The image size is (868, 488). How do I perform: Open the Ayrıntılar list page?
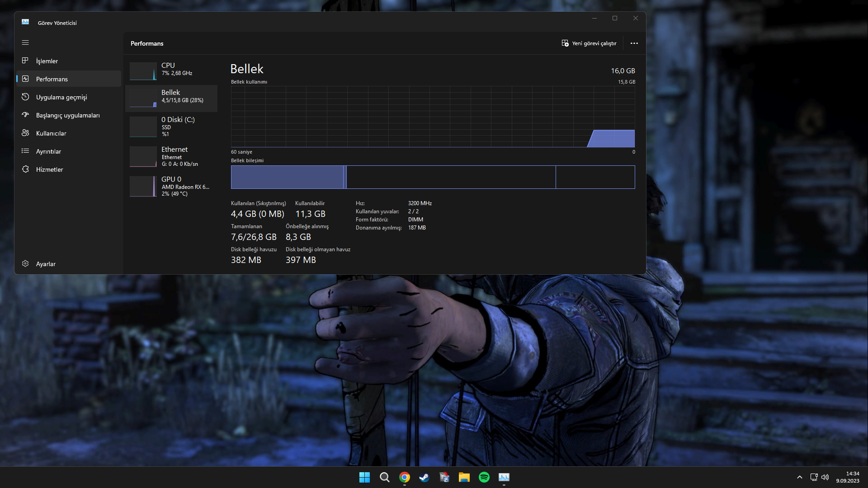48,151
